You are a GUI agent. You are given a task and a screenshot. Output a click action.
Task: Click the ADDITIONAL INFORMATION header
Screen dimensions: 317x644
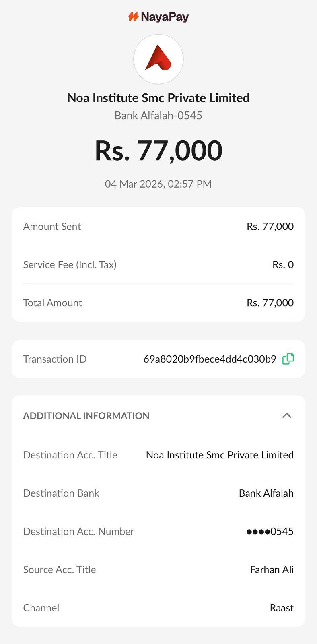coord(86,416)
